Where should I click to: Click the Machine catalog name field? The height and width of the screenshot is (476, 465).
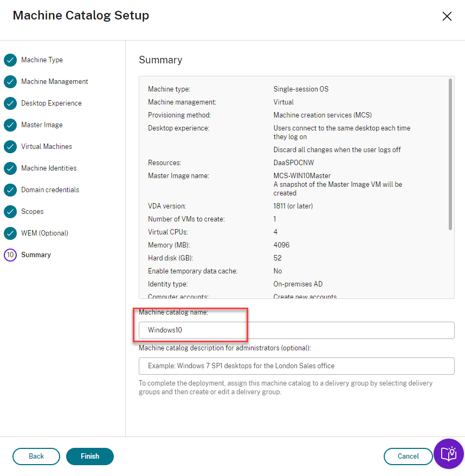(x=296, y=330)
